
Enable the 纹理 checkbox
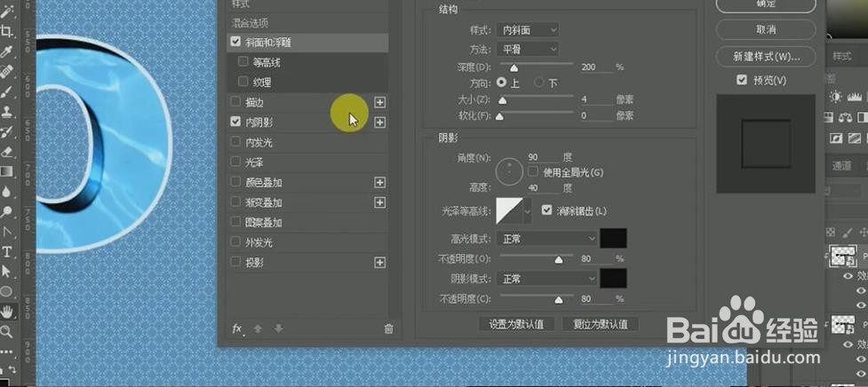pyautogui.click(x=243, y=82)
